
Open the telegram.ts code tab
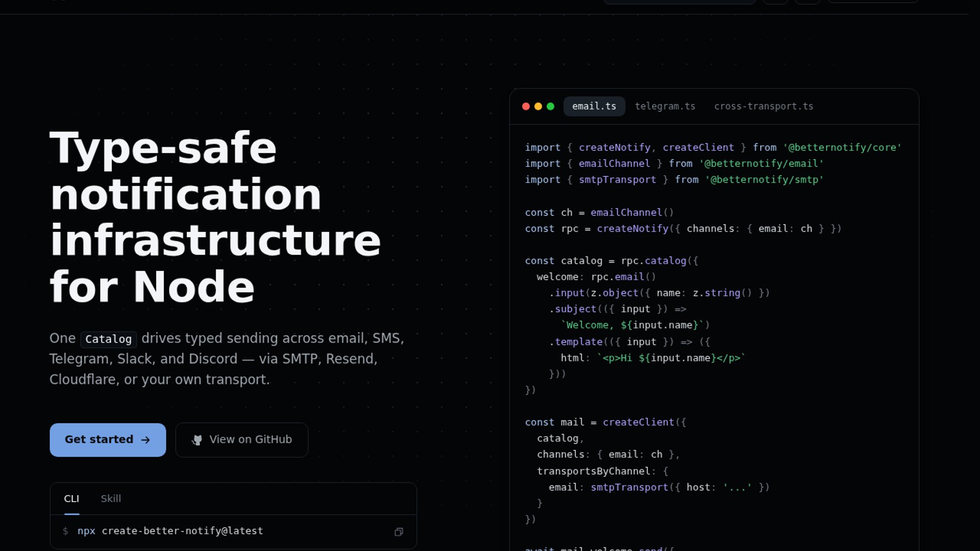click(x=665, y=106)
